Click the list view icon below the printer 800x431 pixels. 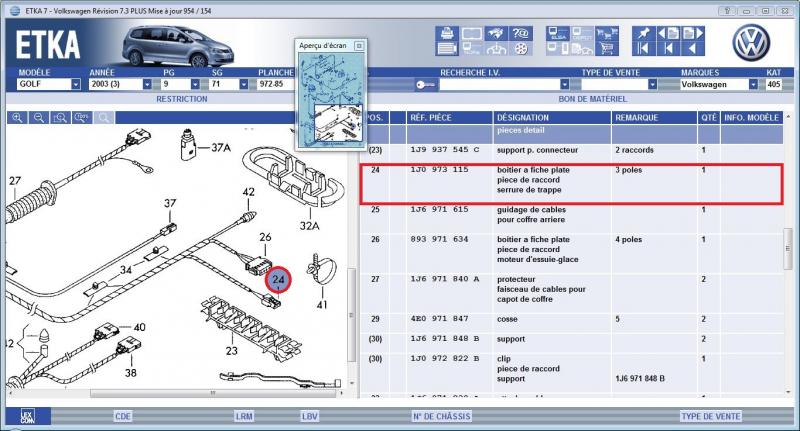pos(447,49)
